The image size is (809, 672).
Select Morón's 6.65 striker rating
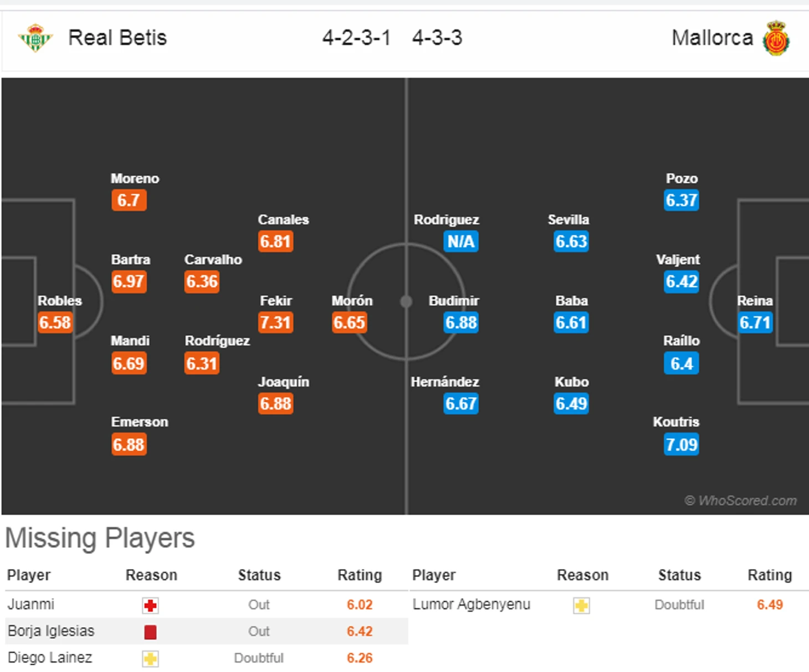click(x=349, y=322)
